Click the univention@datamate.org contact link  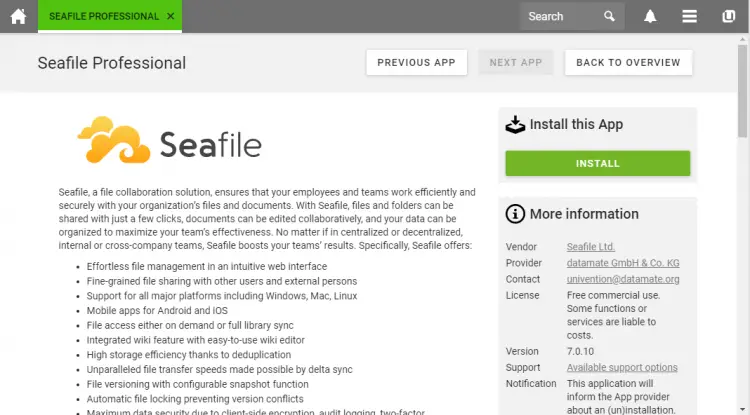click(x=623, y=279)
